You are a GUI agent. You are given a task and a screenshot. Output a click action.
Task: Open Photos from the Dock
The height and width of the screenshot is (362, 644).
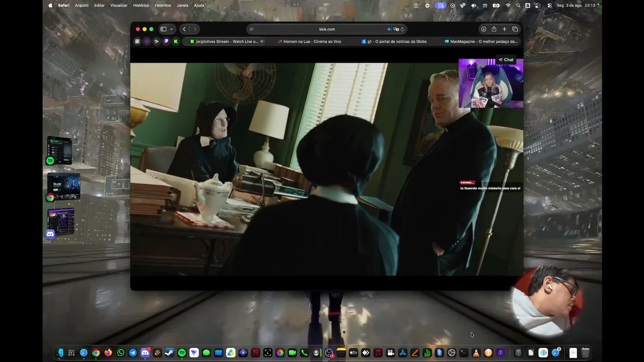coord(280,353)
